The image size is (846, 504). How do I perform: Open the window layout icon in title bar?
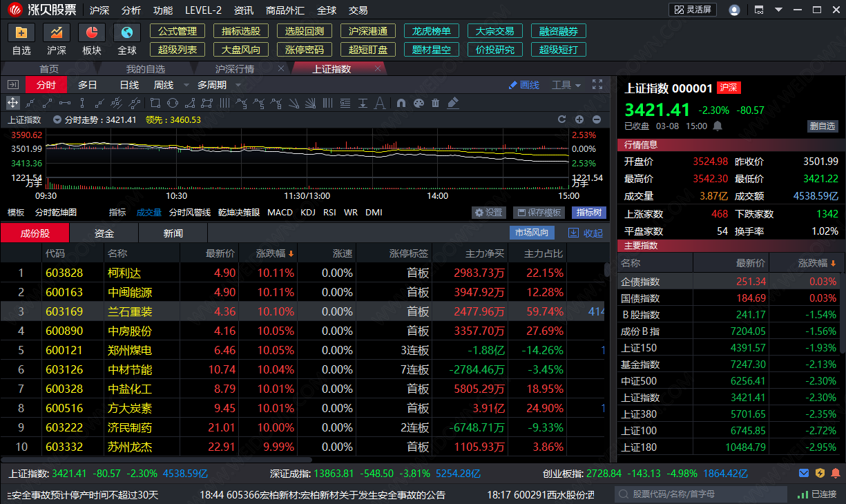759,10
